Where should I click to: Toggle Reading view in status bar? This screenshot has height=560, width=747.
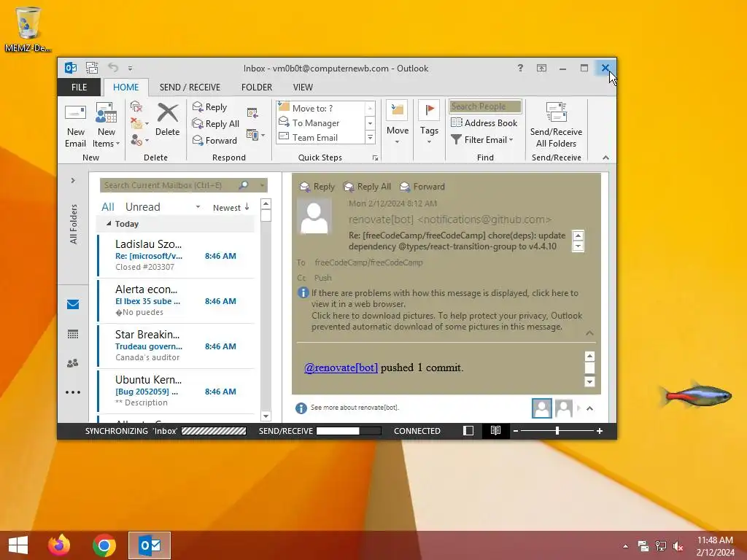click(495, 431)
